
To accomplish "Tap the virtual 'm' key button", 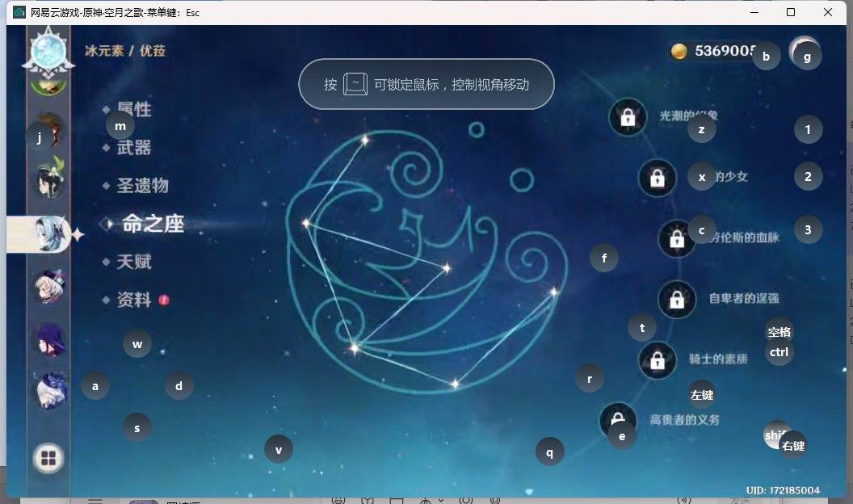I will pos(120,126).
